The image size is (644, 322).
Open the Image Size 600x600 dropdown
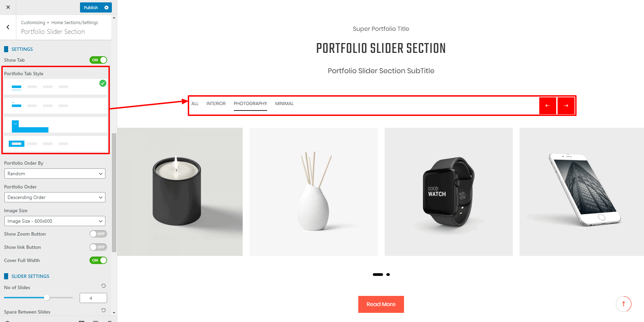click(55, 221)
